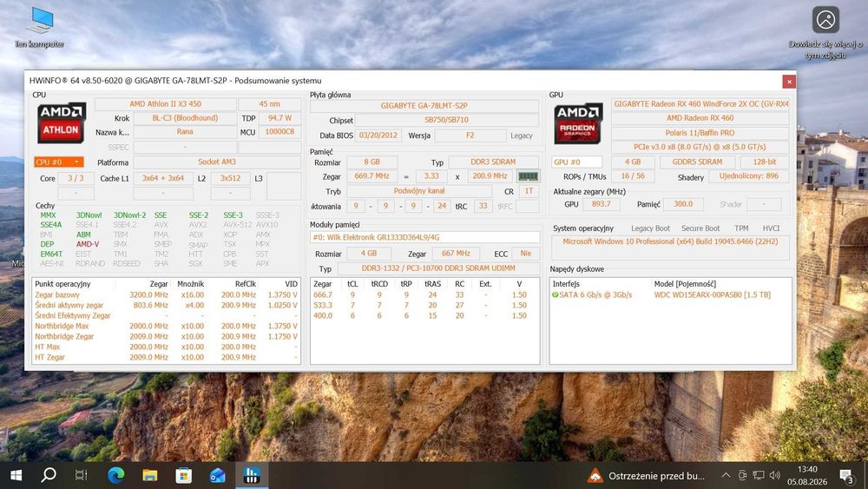The width and height of the screenshot is (868, 489).
Task: Click BIOS date '03/20/2012'
Action: tap(378, 135)
